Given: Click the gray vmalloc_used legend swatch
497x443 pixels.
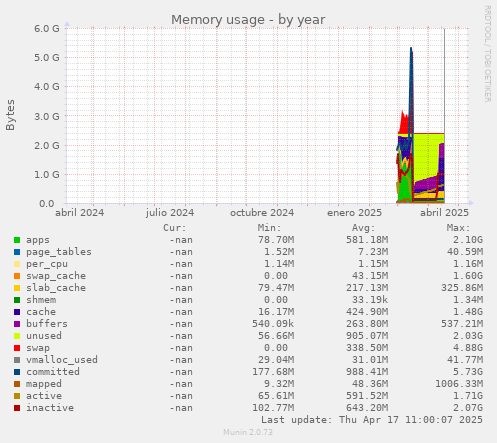Looking at the screenshot, I should tap(17, 360).
